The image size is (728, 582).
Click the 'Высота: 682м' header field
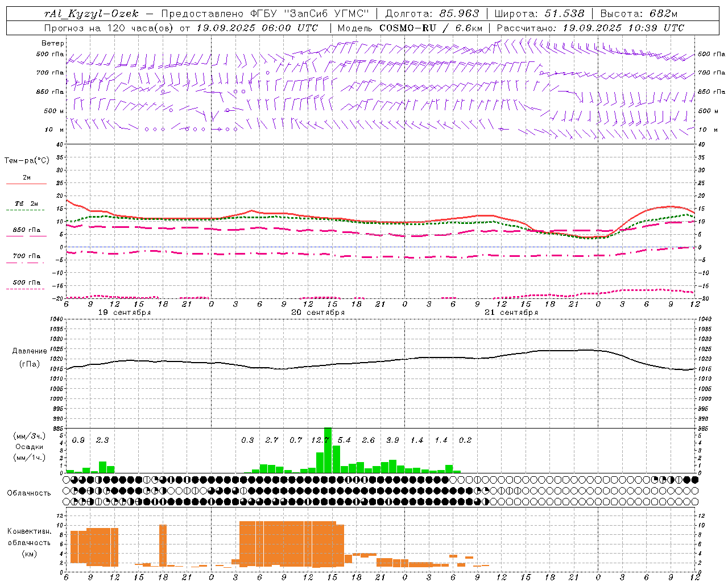[639, 14]
